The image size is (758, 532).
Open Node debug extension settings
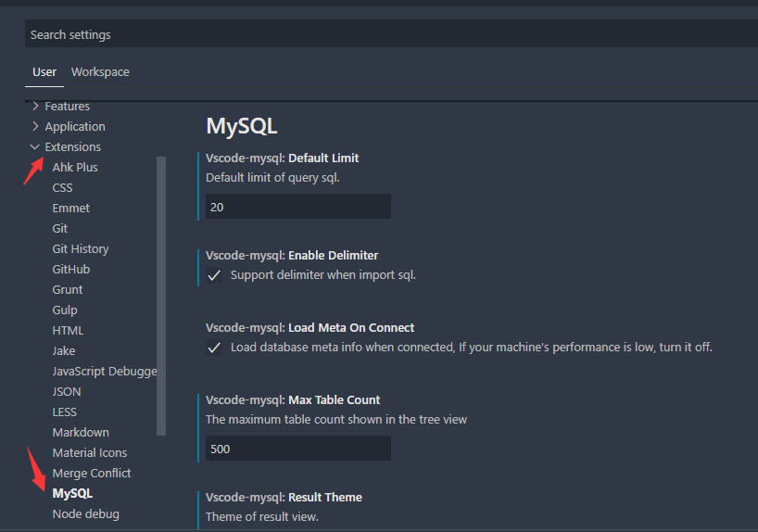tap(85, 514)
